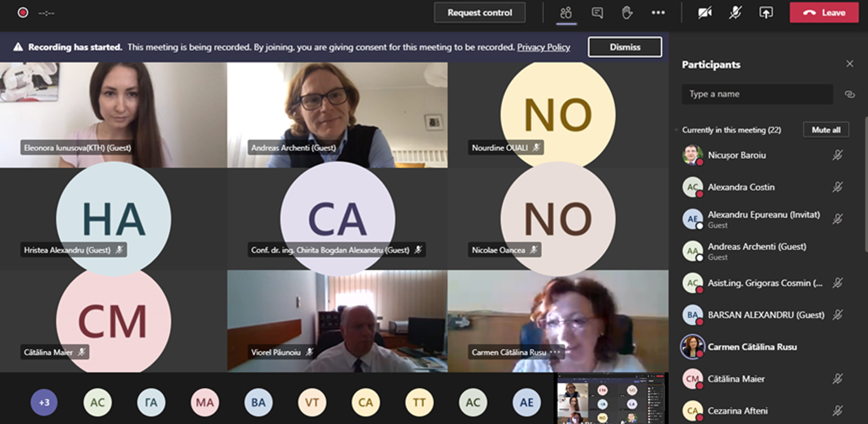Screen dimensions: 868x424
Task: Open the Privacy Policy link
Action: (543, 47)
